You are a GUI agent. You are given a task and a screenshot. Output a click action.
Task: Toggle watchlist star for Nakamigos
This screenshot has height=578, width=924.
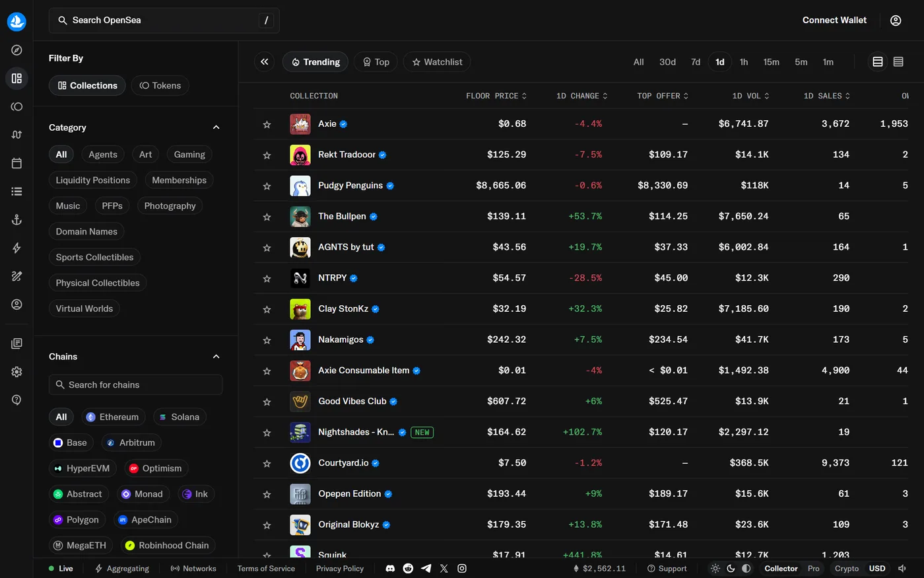click(267, 340)
